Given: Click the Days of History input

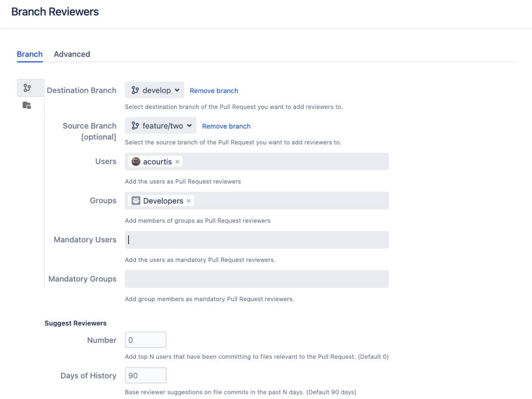Looking at the screenshot, I should coord(145,375).
